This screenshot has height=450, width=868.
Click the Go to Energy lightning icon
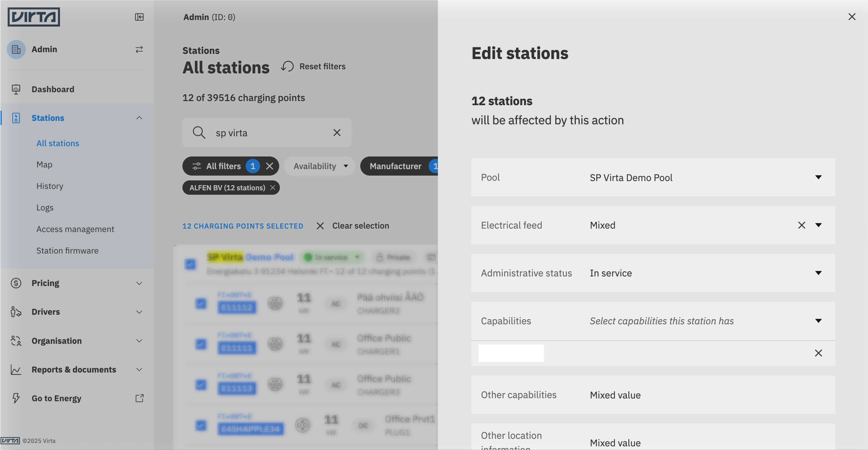click(16, 398)
